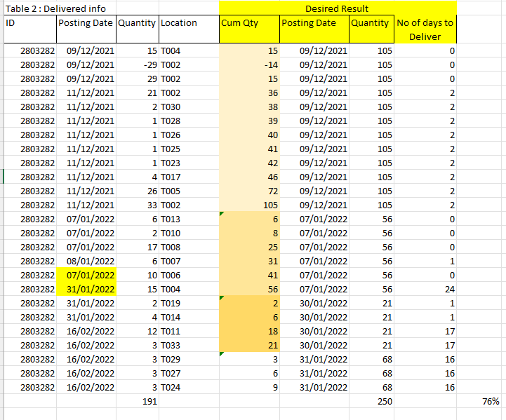Click the Cum Qty cell '42'

click(x=249, y=163)
